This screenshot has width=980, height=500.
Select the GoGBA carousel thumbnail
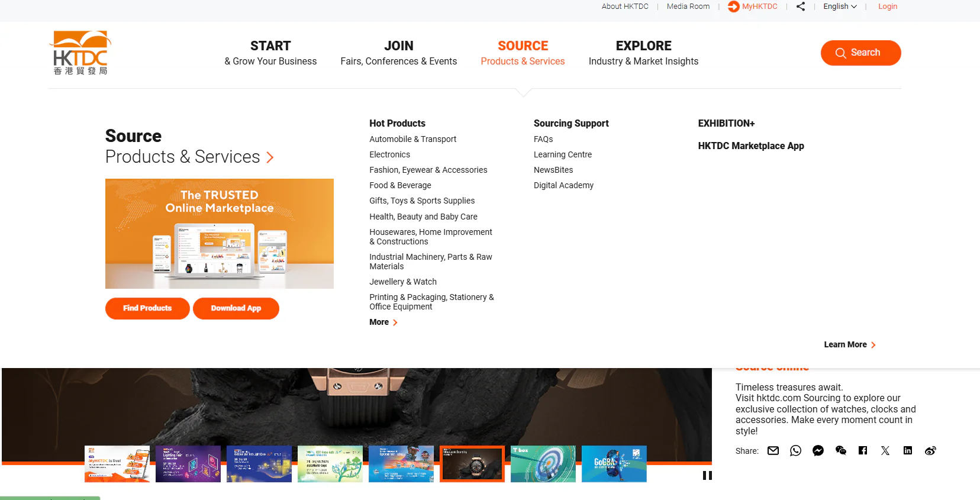614,464
